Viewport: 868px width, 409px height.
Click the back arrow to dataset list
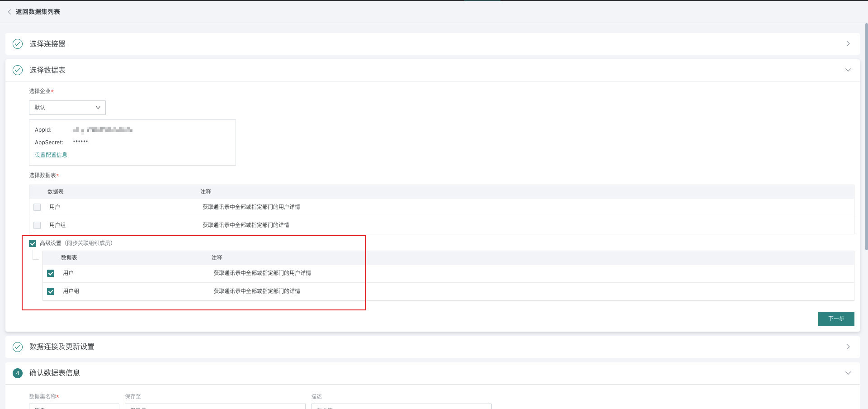pos(9,12)
